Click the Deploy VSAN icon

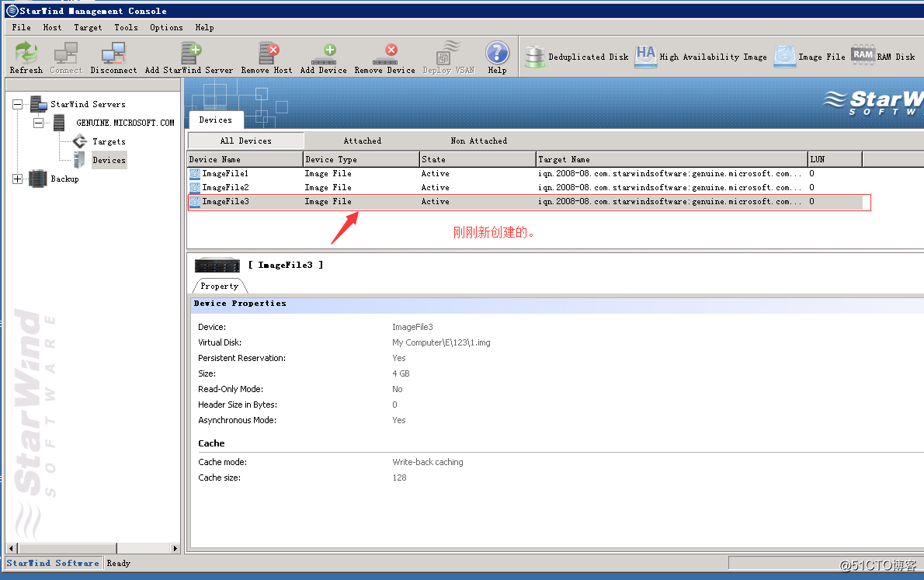(x=448, y=53)
